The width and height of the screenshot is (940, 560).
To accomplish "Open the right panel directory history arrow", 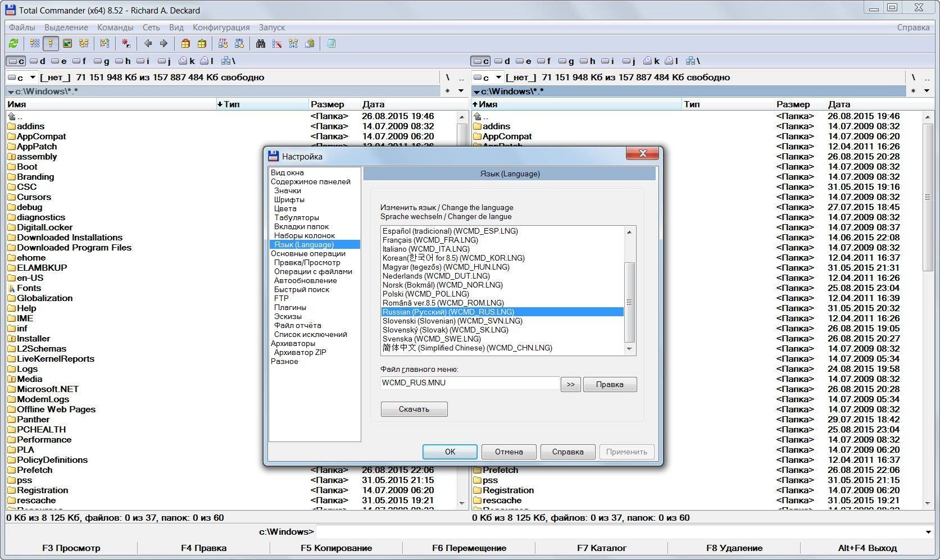I will point(927,91).
